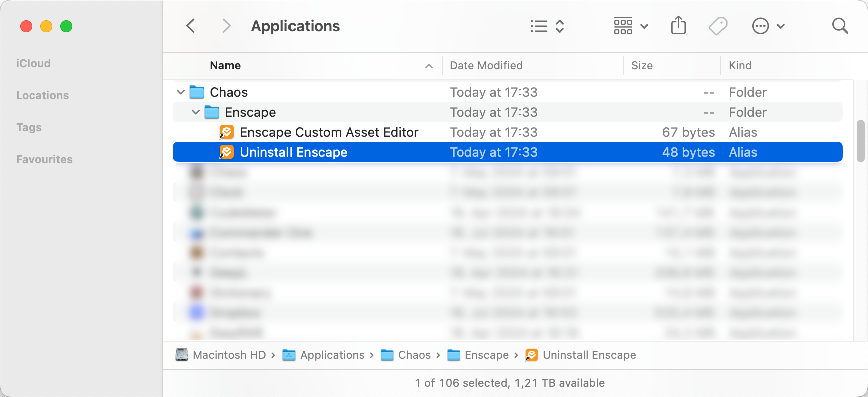Click the vertical scrollbar thumb
868x397 pixels.
coord(861,141)
